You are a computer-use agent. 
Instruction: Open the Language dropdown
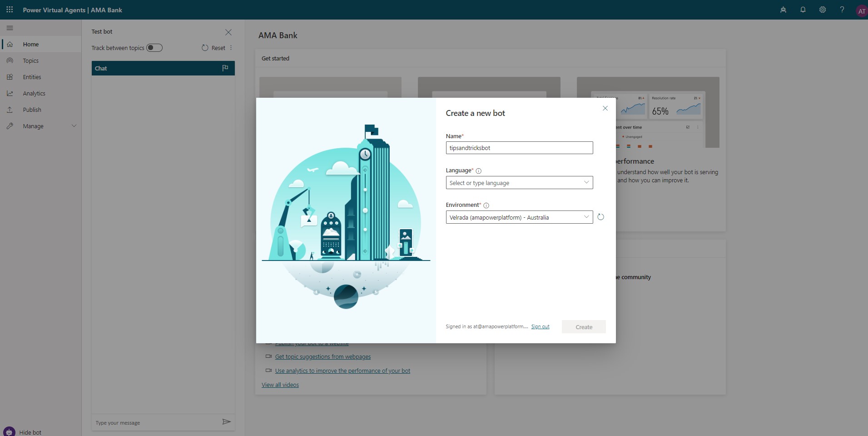519,183
